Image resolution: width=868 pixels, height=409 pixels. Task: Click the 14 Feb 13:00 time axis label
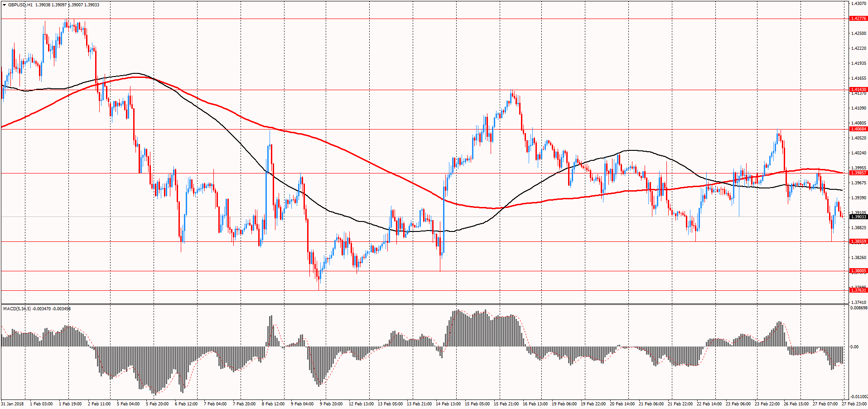(448, 404)
